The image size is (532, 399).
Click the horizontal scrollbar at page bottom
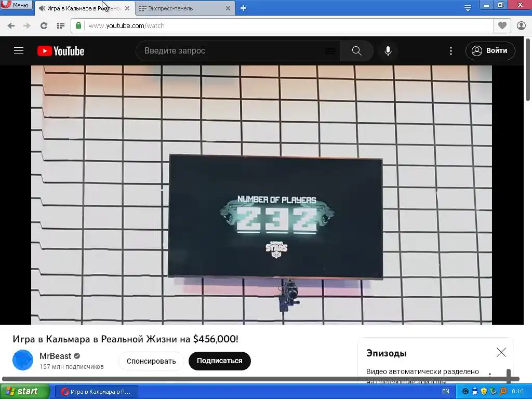pos(261,379)
